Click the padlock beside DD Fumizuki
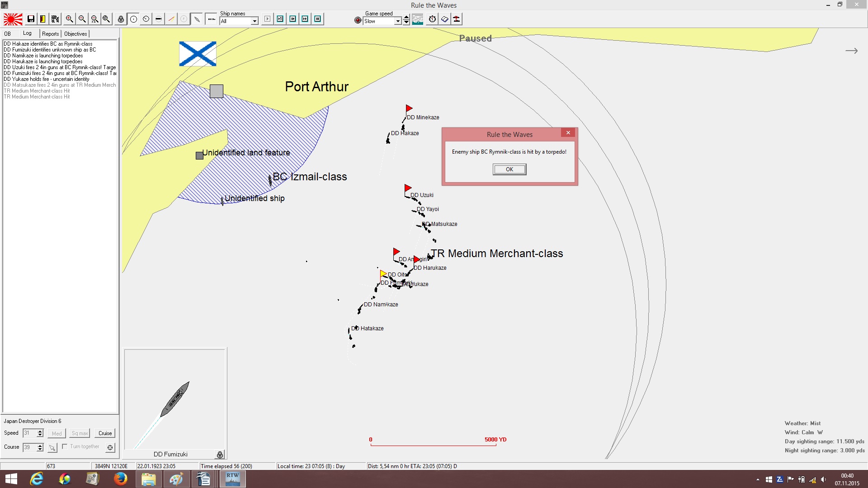 point(220,455)
